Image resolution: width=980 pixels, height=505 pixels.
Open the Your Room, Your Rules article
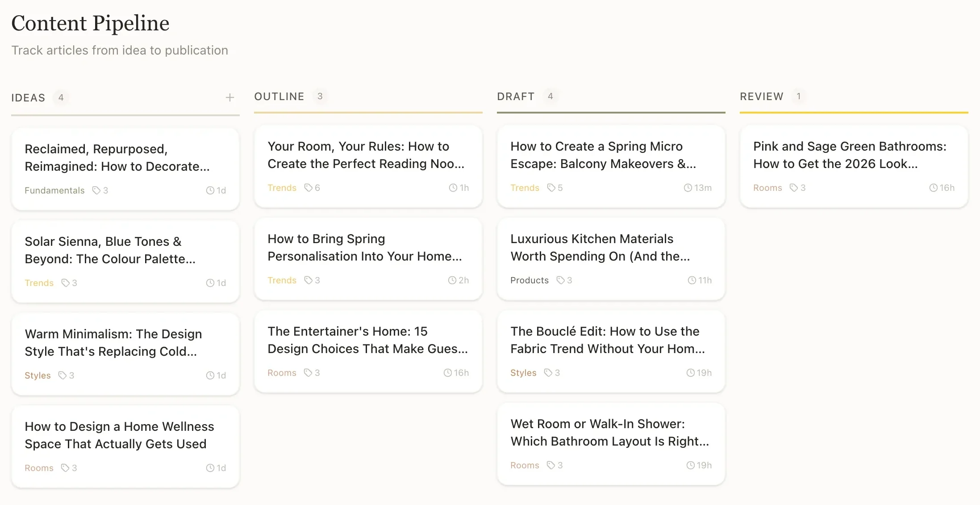(x=368, y=167)
